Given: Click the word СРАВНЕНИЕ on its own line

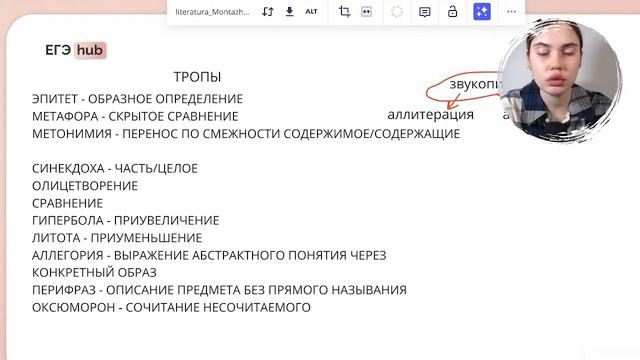Looking at the screenshot, I should 67,203.
